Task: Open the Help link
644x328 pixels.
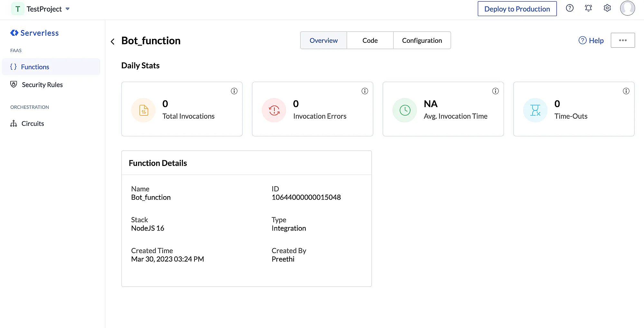Action: pos(591,41)
